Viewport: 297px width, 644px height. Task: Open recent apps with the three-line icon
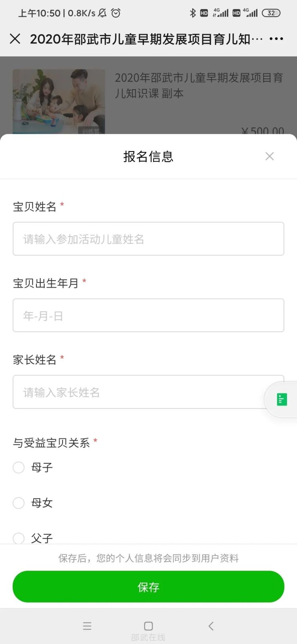coord(87,626)
